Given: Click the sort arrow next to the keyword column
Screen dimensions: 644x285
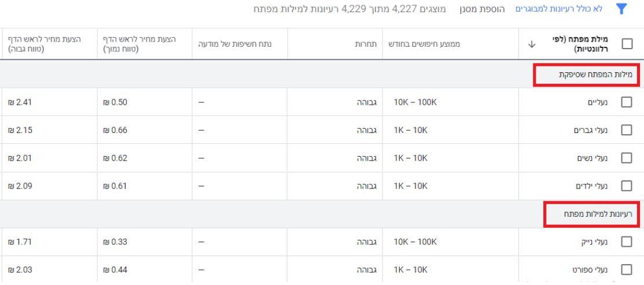Looking at the screenshot, I should pos(532,45).
